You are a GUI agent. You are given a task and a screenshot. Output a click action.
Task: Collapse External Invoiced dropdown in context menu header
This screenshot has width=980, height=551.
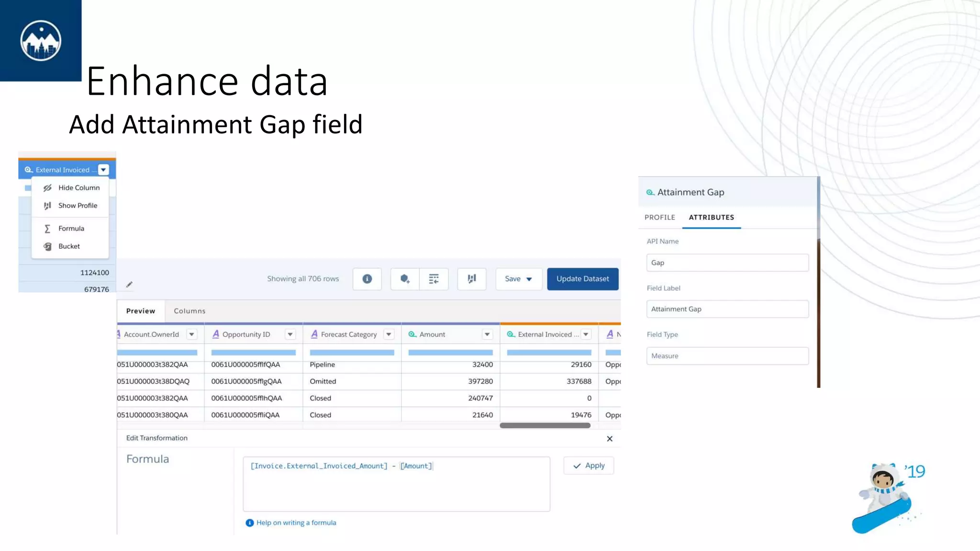pyautogui.click(x=103, y=170)
